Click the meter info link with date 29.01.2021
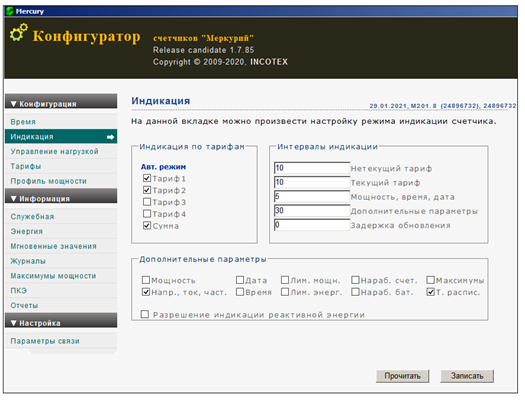 click(443, 106)
